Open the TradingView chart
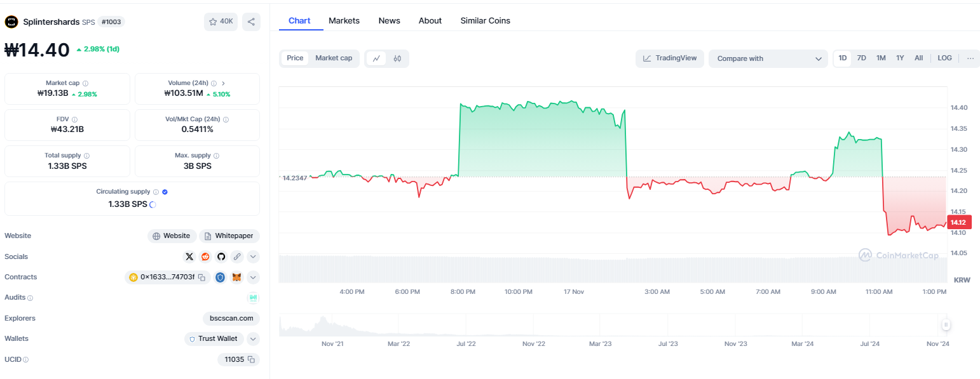Viewport: 980px width, 379px height. point(670,58)
